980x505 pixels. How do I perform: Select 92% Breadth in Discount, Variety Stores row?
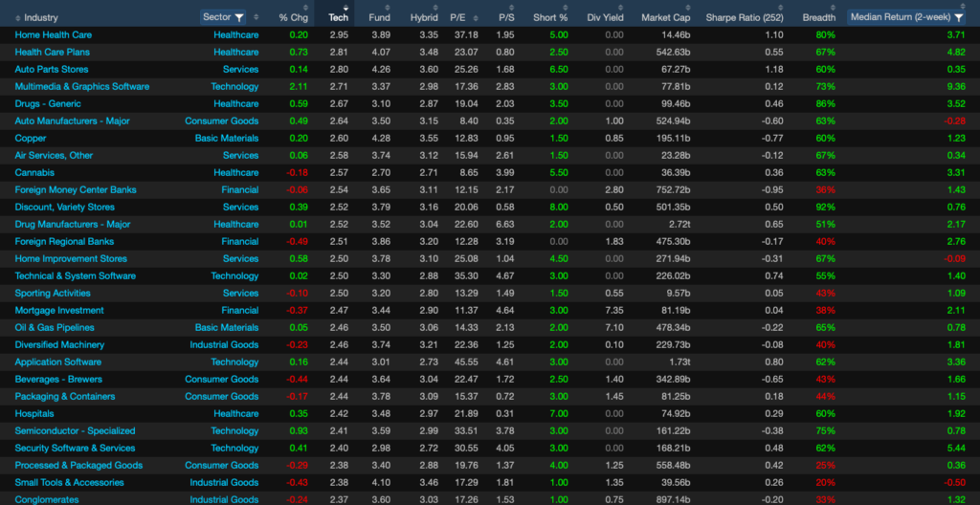click(x=826, y=207)
